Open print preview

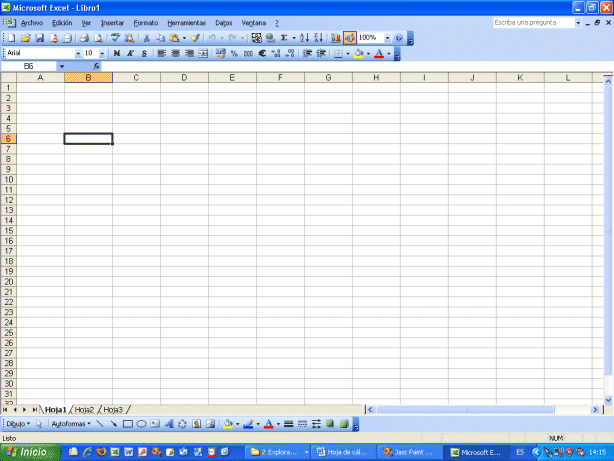(98, 38)
